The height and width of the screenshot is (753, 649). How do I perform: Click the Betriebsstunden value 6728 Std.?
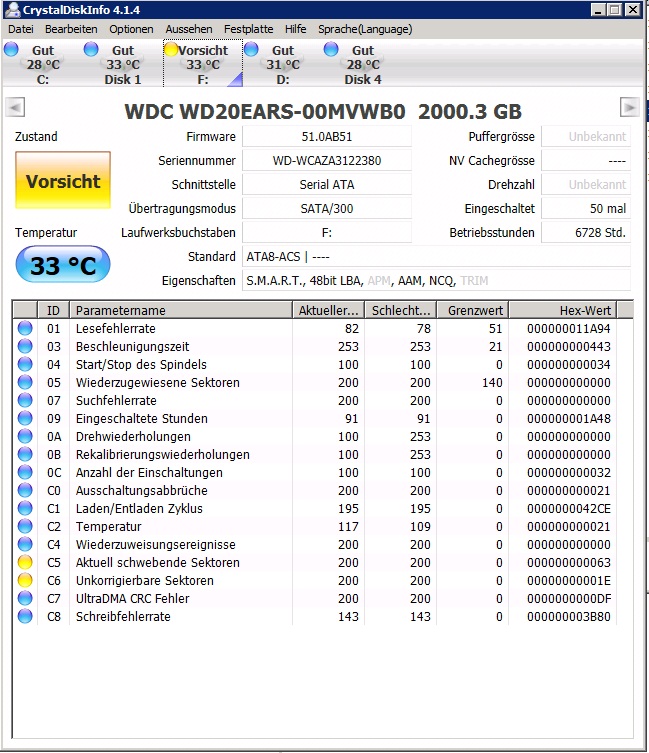(586, 232)
